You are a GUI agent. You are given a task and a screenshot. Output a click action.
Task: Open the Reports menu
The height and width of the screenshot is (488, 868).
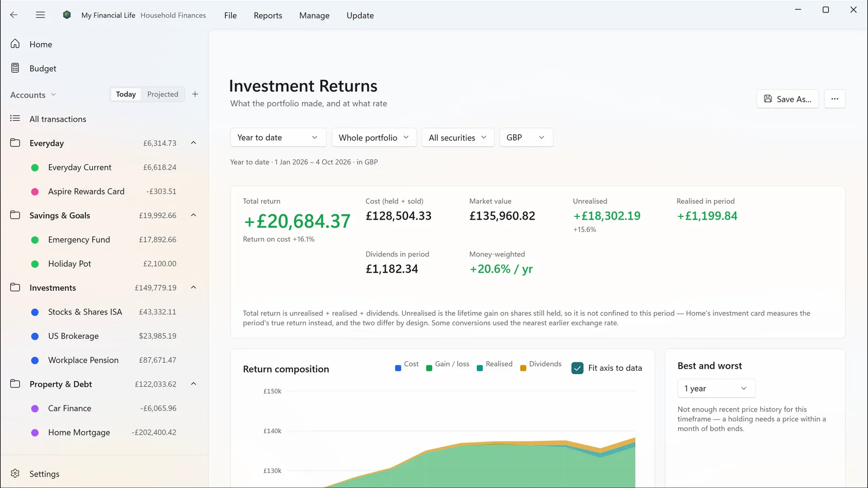point(268,15)
